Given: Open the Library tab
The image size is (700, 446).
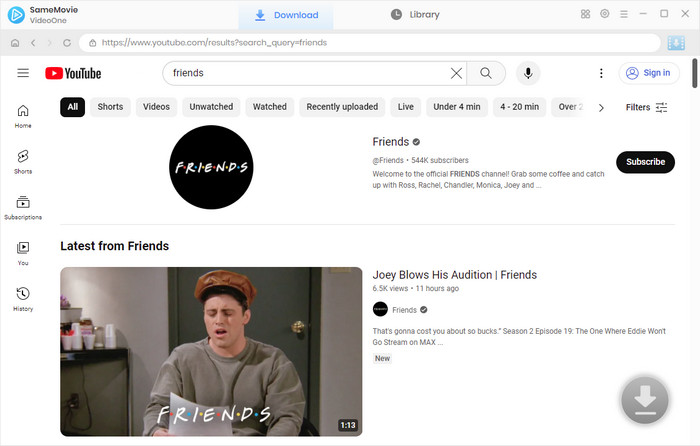Looking at the screenshot, I should (x=415, y=15).
